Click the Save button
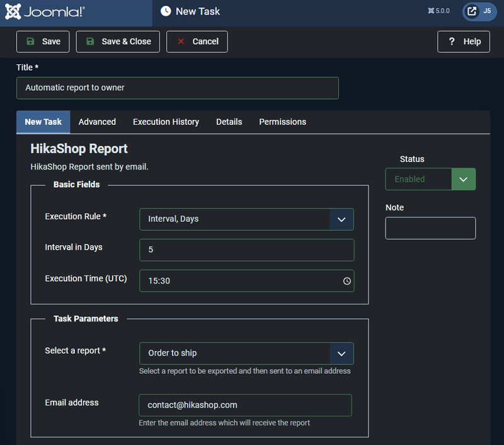This screenshot has width=504, height=445. click(43, 42)
